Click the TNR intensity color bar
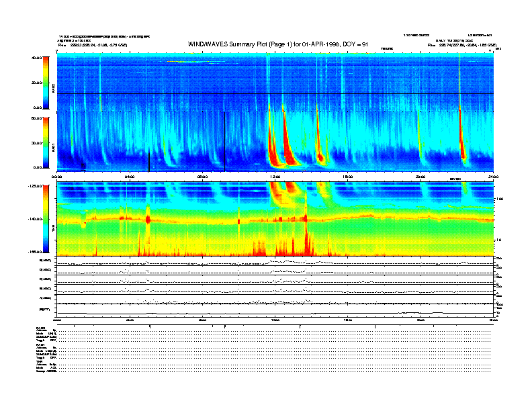Screen dimensions: 532x411 tap(46, 219)
